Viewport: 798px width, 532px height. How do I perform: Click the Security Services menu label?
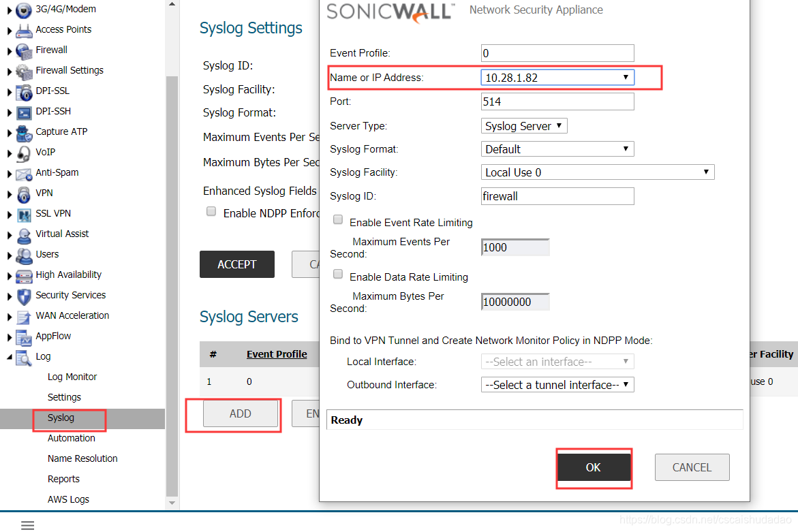click(71, 295)
